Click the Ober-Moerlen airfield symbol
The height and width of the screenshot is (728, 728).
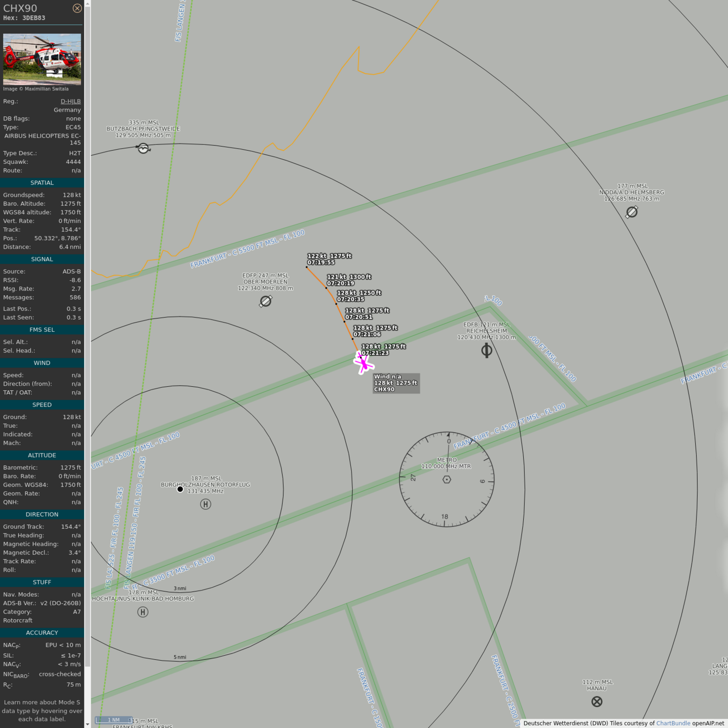[x=265, y=301]
